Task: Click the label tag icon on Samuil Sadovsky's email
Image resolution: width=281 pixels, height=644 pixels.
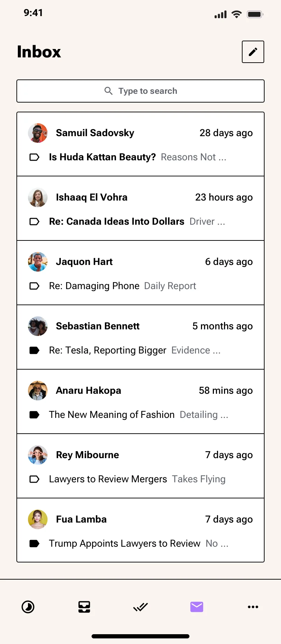Action: point(34,157)
